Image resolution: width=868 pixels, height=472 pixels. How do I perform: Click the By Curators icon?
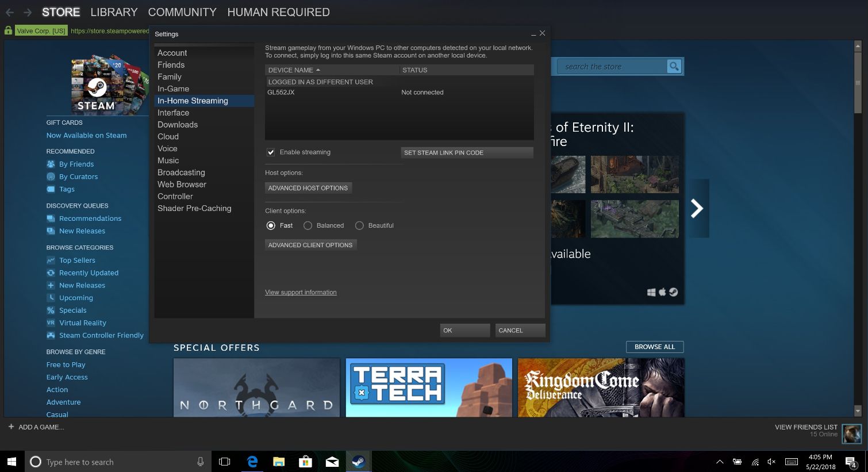point(51,176)
